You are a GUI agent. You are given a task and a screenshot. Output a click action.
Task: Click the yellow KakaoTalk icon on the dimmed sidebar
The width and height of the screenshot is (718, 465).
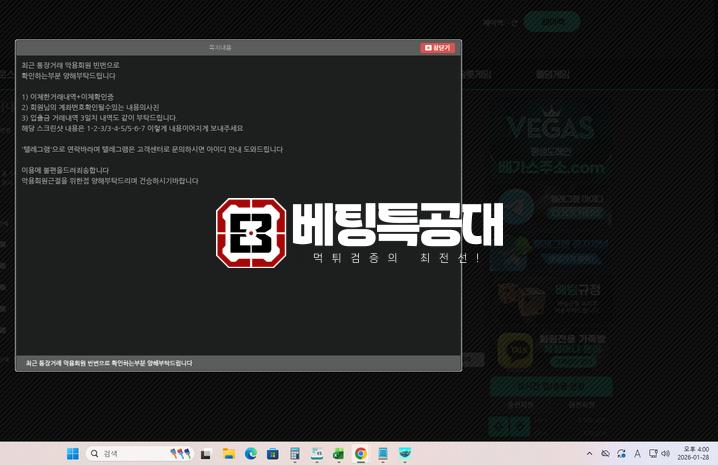(x=515, y=350)
